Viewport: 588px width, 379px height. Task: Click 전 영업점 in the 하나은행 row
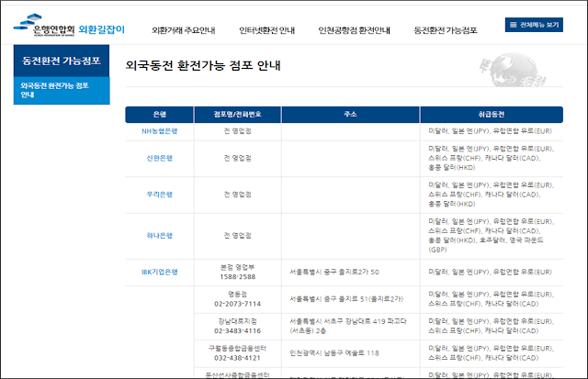click(x=237, y=236)
